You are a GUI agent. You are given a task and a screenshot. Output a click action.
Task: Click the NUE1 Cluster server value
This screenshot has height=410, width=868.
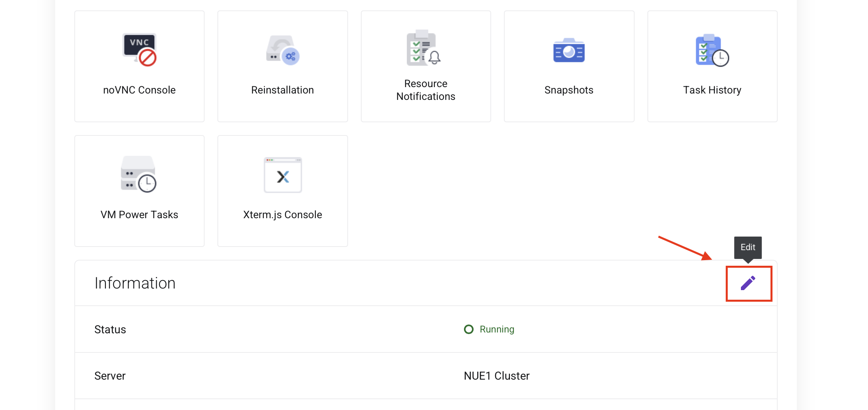[x=496, y=376]
